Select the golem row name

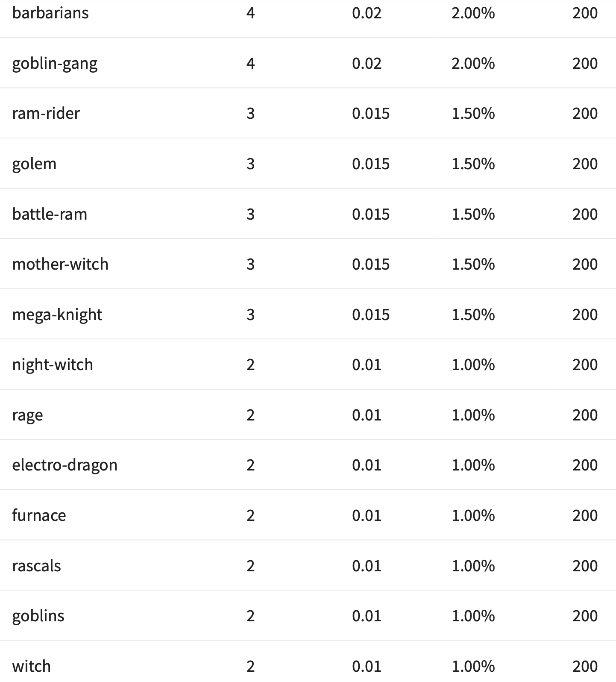pos(34,164)
